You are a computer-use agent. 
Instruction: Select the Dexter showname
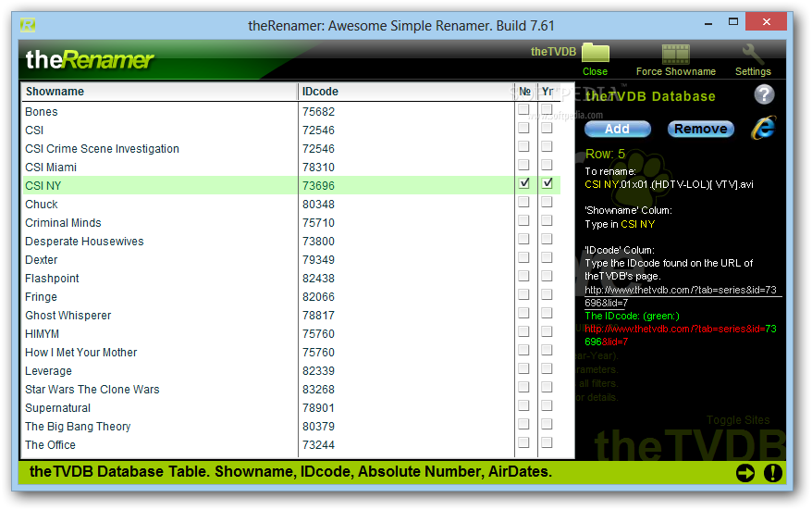[x=42, y=260]
